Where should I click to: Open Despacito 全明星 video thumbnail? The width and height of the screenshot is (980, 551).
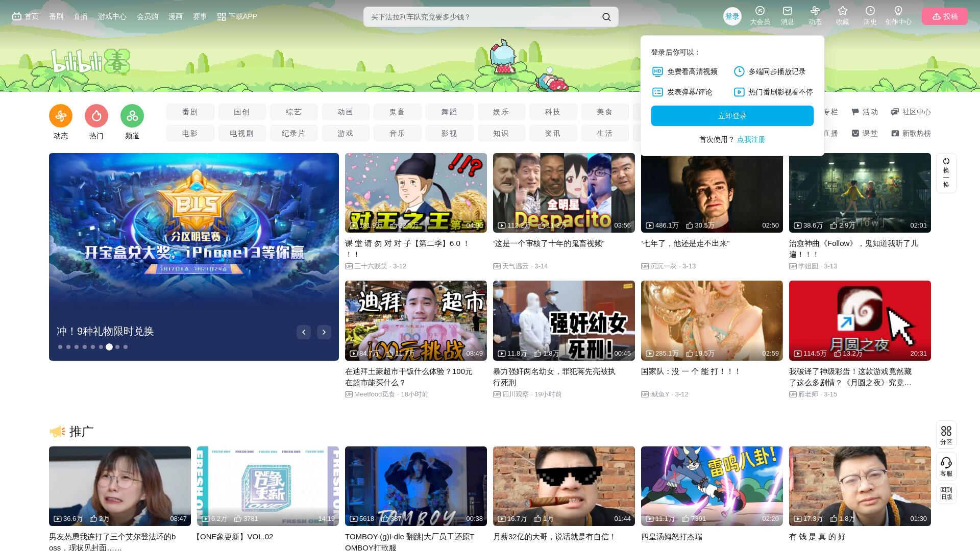564,193
